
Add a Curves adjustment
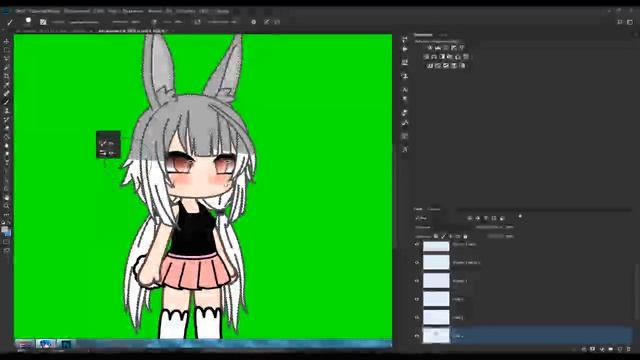tap(446, 48)
